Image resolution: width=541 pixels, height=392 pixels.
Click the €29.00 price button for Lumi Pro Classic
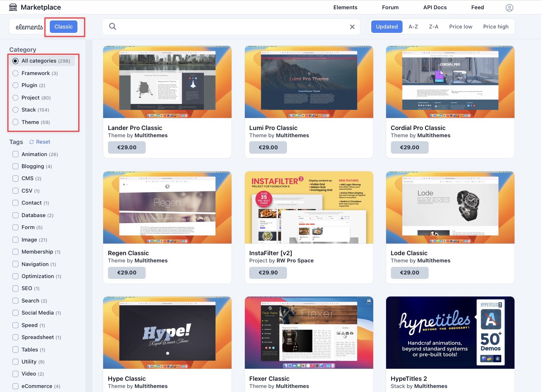point(268,148)
